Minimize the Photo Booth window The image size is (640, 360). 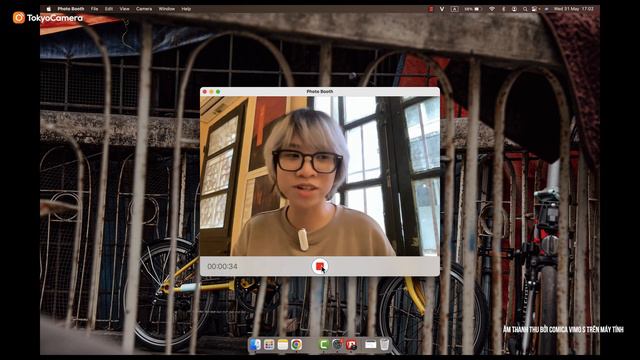[211, 92]
